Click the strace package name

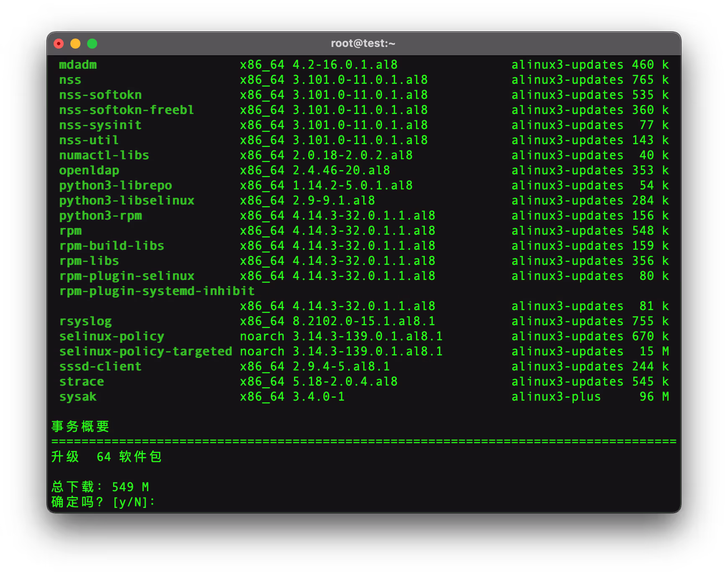coord(82,382)
